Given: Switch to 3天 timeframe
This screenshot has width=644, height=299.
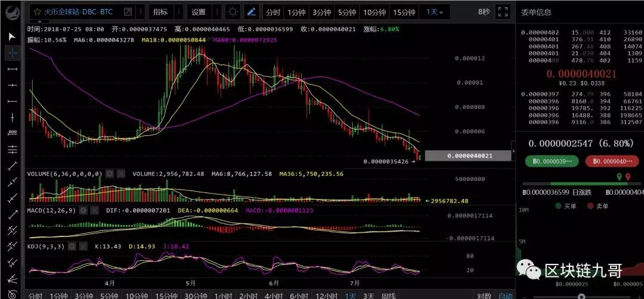Looking at the screenshot, I should (x=369, y=296).
